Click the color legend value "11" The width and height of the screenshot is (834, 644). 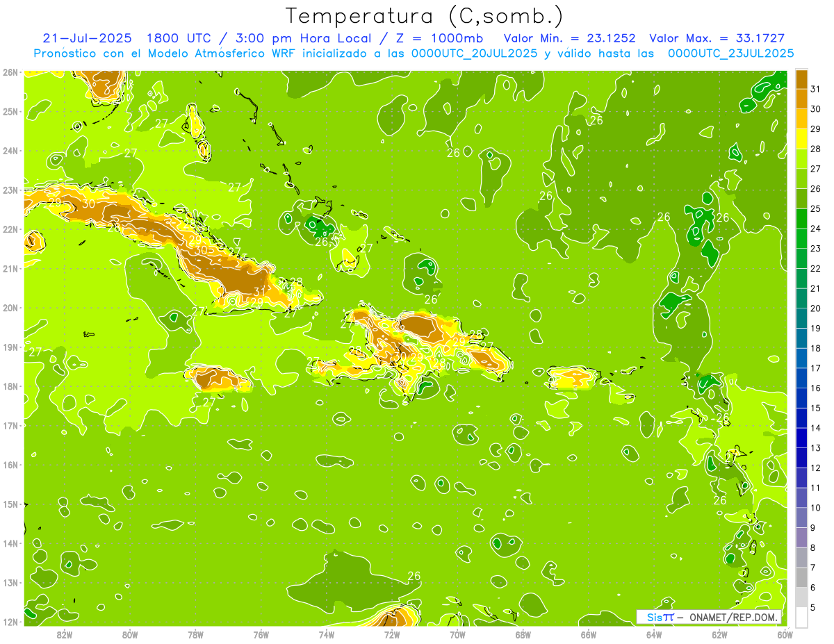tap(816, 488)
